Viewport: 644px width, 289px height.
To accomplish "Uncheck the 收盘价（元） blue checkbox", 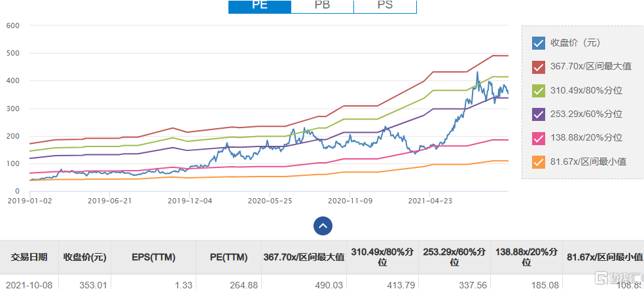I will click(x=539, y=43).
